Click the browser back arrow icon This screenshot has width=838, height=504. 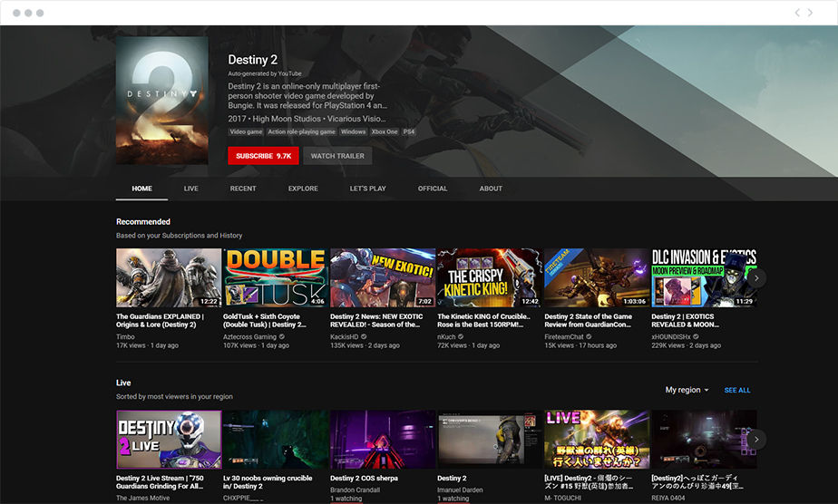(797, 13)
